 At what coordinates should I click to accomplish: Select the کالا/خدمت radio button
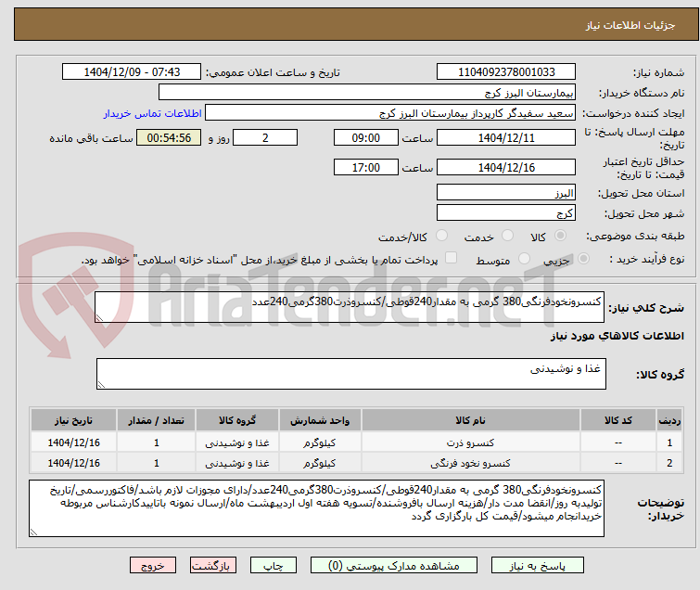tap(441, 236)
